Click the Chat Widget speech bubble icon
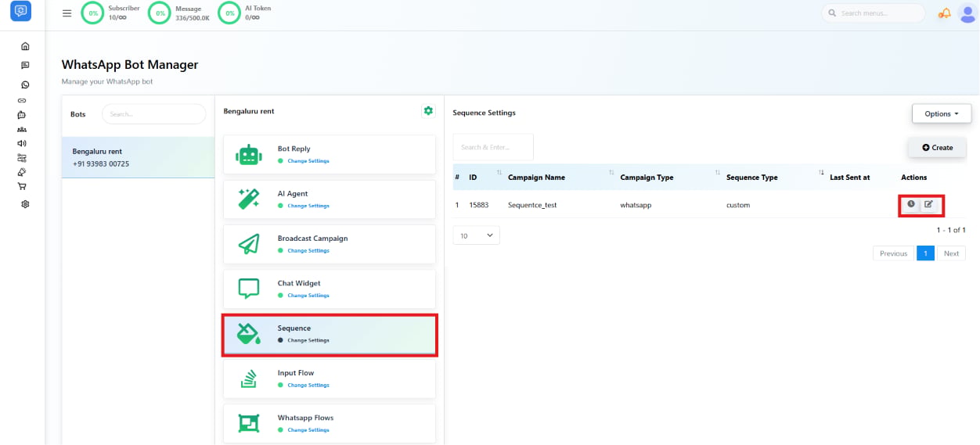 (249, 289)
